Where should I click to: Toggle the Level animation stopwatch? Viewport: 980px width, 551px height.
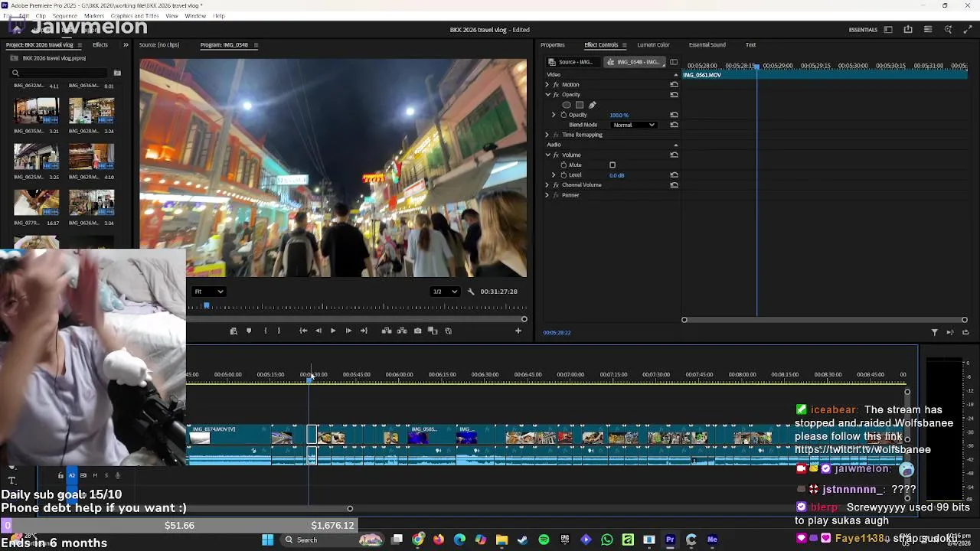(563, 174)
